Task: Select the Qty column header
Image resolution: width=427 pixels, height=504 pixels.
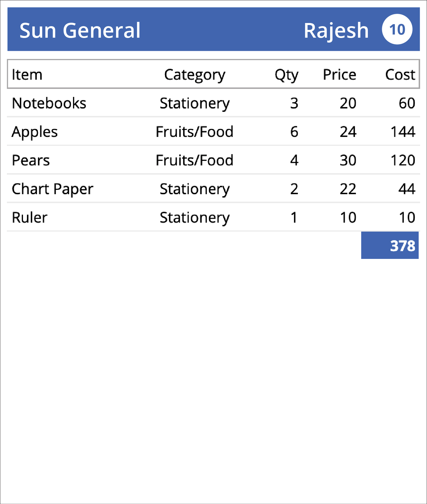Action: [286, 75]
